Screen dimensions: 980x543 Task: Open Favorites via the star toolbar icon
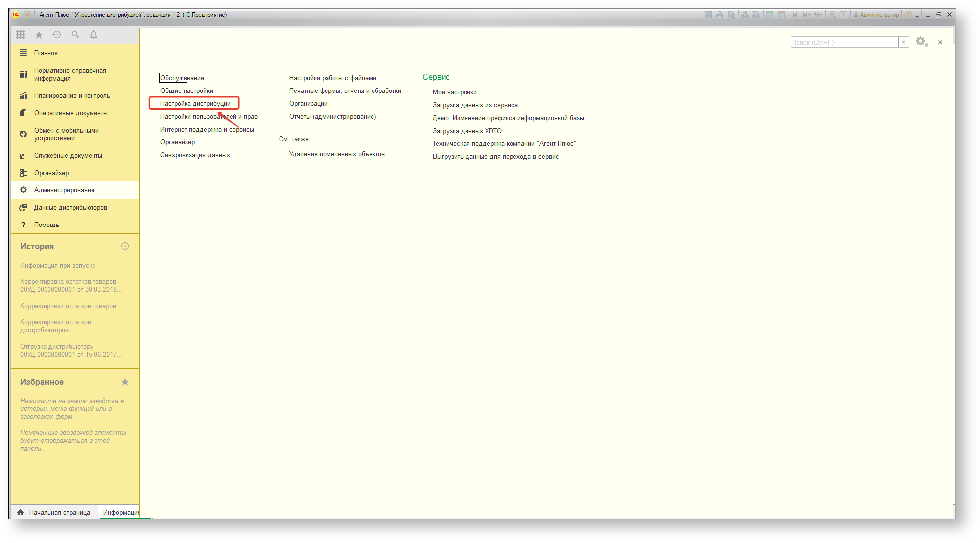[x=39, y=34]
